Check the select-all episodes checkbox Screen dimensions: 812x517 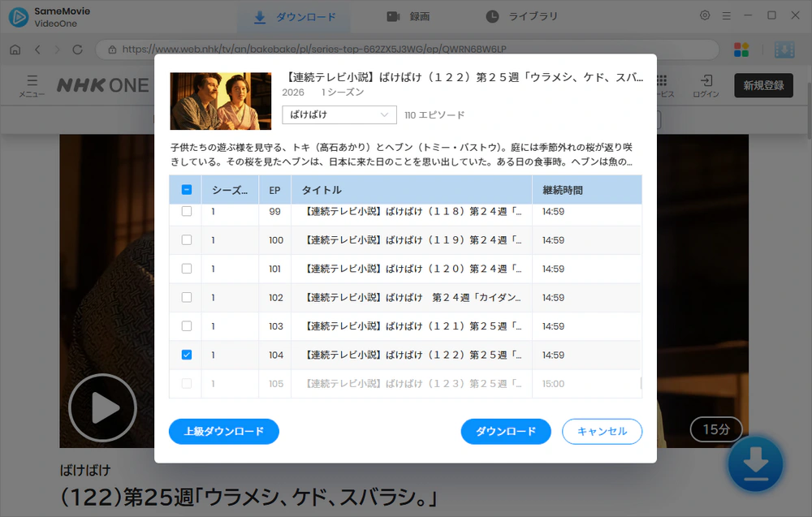(186, 189)
